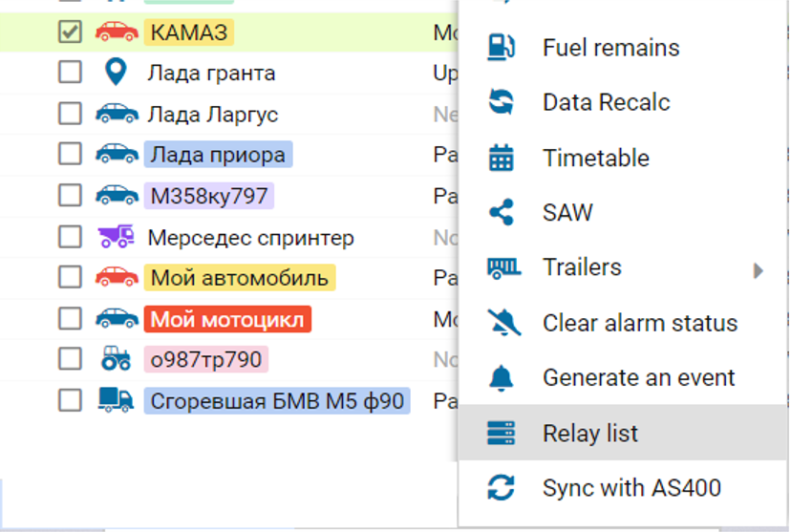Image resolution: width=791 pixels, height=532 pixels.
Task: Choose Relay list from the context menu
Action: (590, 434)
